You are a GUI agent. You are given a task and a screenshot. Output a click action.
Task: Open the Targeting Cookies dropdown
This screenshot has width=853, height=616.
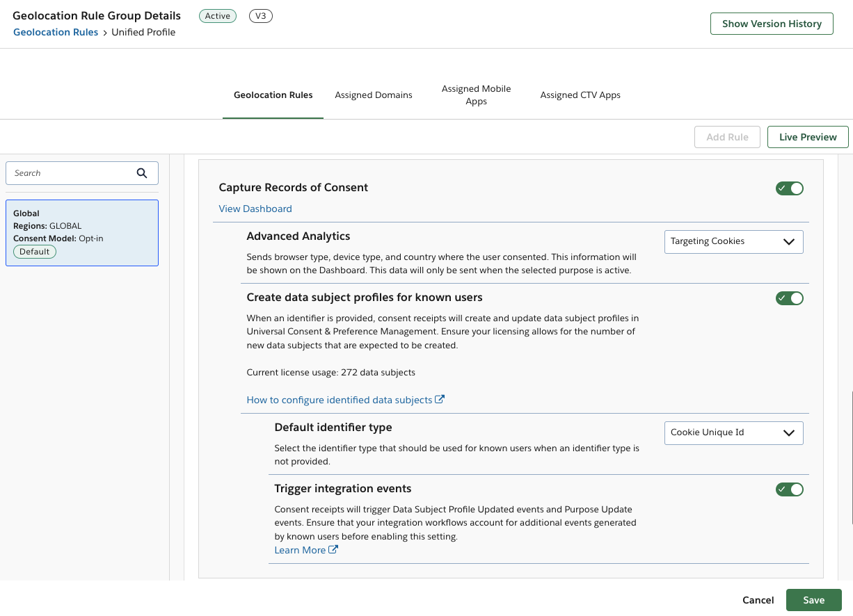[x=733, y=241]
